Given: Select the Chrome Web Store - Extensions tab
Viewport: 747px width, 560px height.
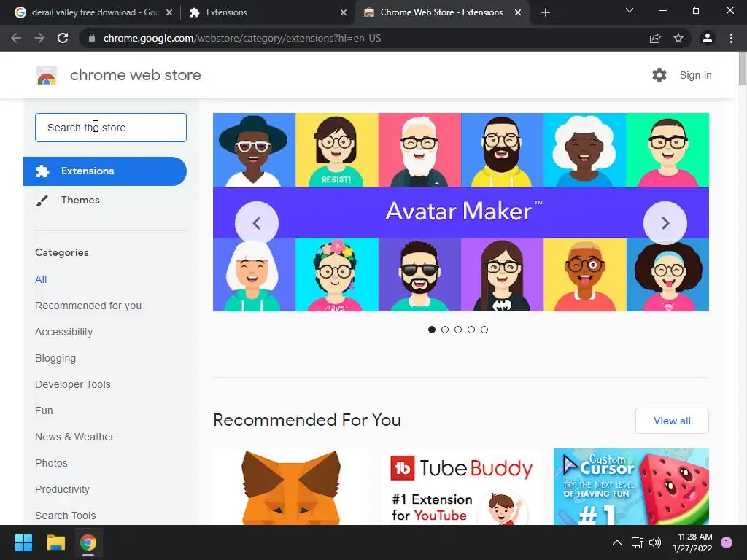Looking at the screenshot, I should click(441, 13).
